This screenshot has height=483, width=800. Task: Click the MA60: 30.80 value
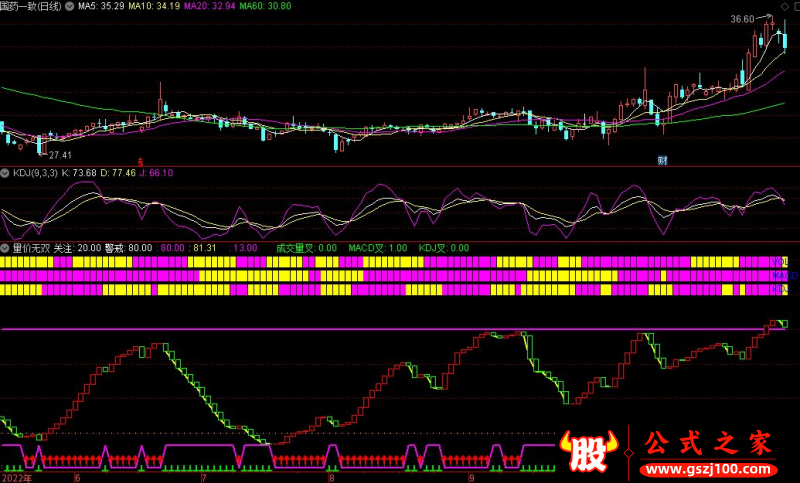pyautogui.click(x=265, y=6)
